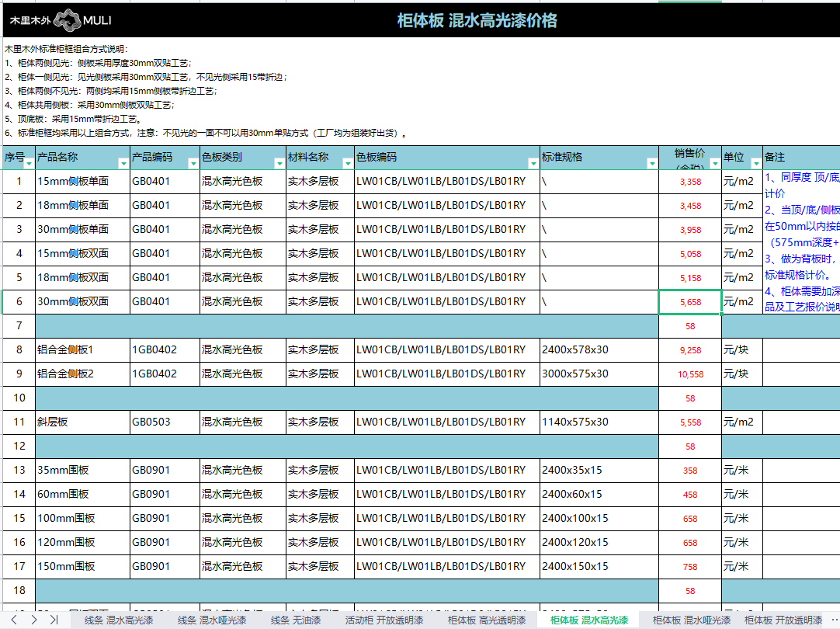Switch to the 线条 混水高光漆 sheet tab

click(x=118, y=620)
